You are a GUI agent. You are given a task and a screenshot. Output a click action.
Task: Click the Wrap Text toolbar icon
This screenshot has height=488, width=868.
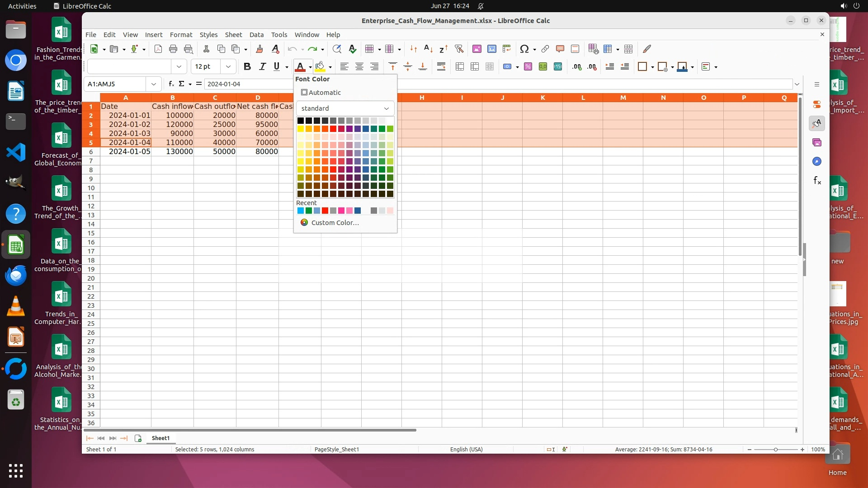tap(441, 66)
